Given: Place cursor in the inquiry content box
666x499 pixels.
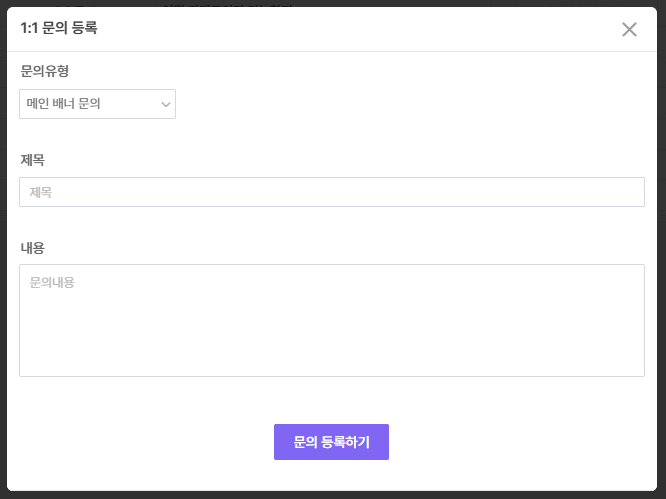Looking at the screenshot, I should [331, 320].
